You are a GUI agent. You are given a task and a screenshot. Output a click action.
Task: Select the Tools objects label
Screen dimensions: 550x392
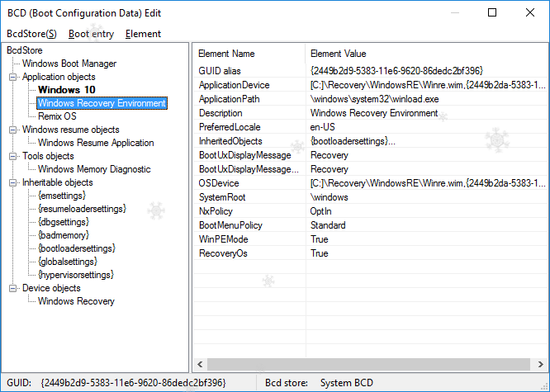click(48, 156)
